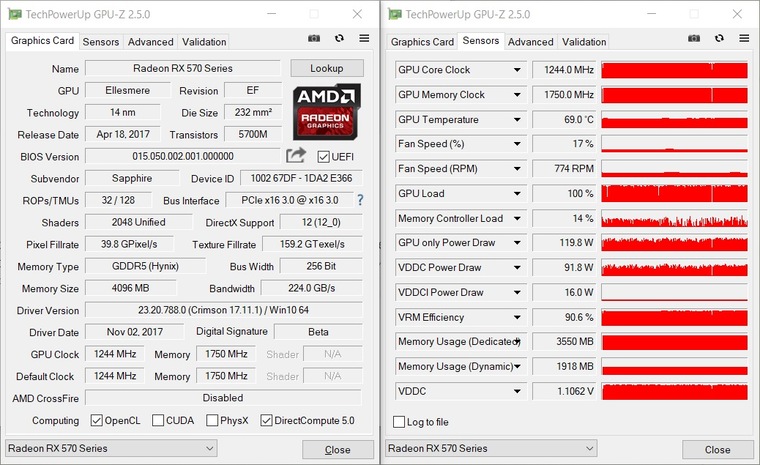
Task: Enable the Log to file checkbox
Action: point(399,422)
